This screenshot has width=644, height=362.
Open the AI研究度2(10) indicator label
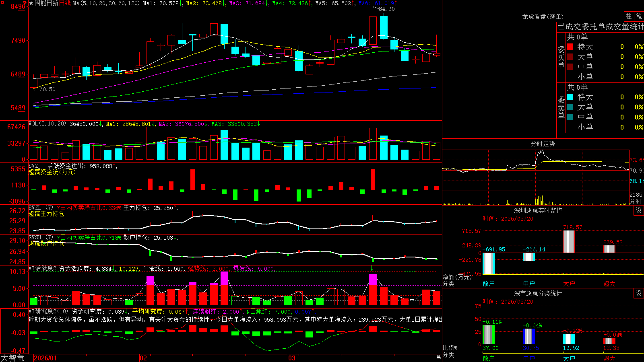(x=48, y=311)
